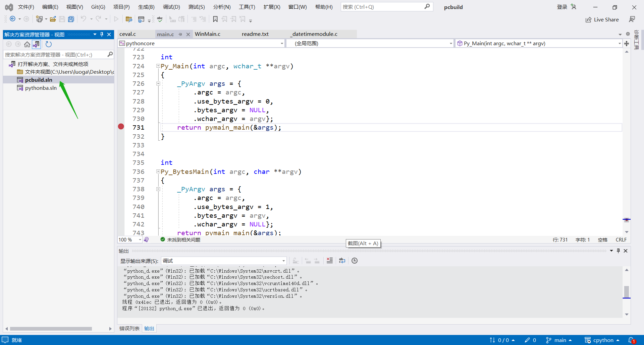Viewport: 644px width, 345px height.
Task: Clear all output in the Output window
Action: click(x=330, y=261)
